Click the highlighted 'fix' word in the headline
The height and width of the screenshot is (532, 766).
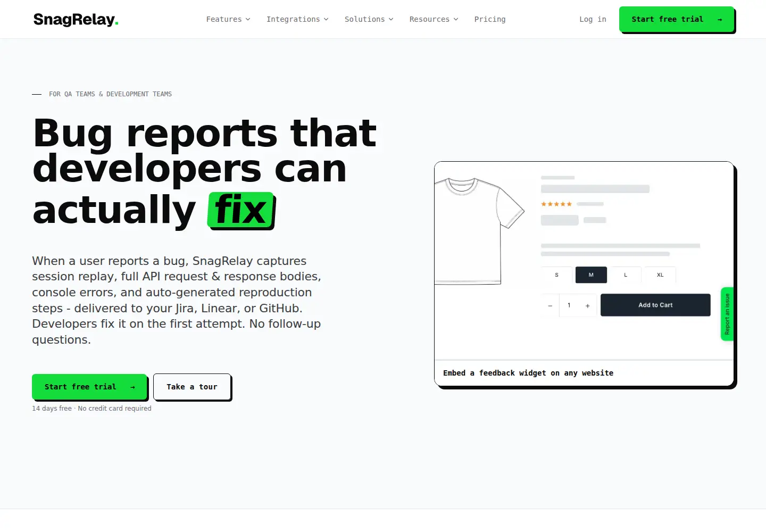(x=240, y=210)
